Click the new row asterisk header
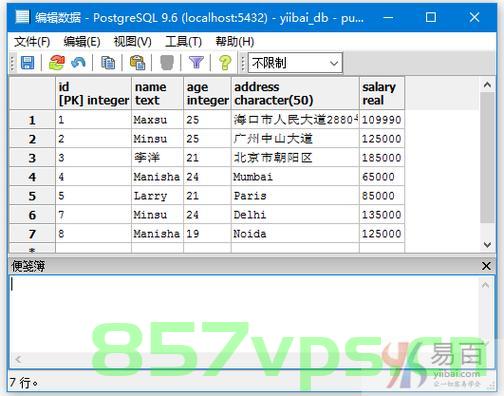504x396 pixels. (32, 248)
